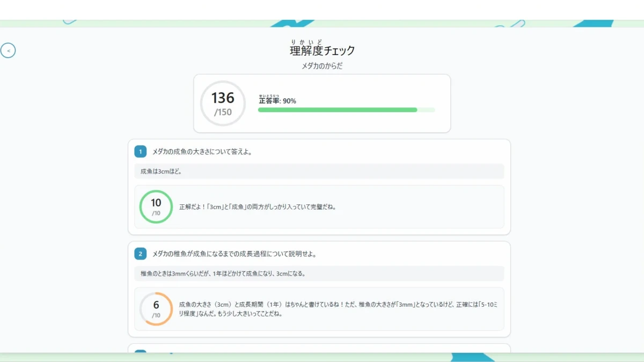Click the green 正答率 progress bar
The image size is (644, 362).
[346, 110]
